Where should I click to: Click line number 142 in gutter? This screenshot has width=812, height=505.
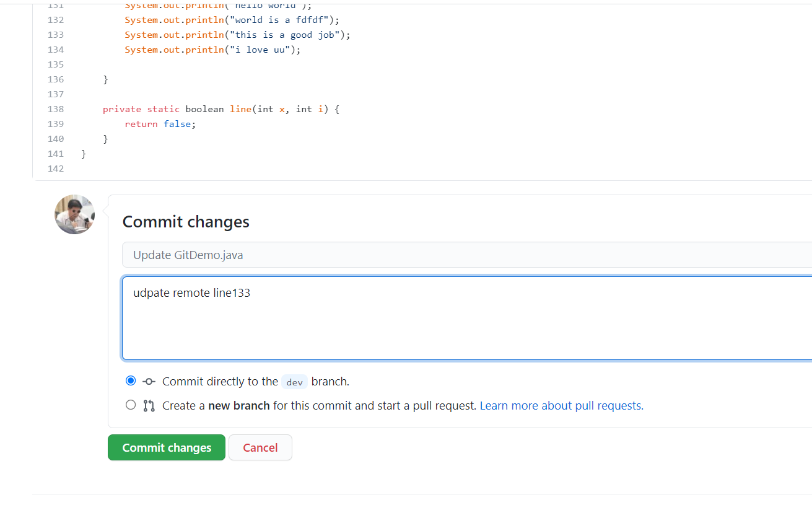click(x=56, y=169)
